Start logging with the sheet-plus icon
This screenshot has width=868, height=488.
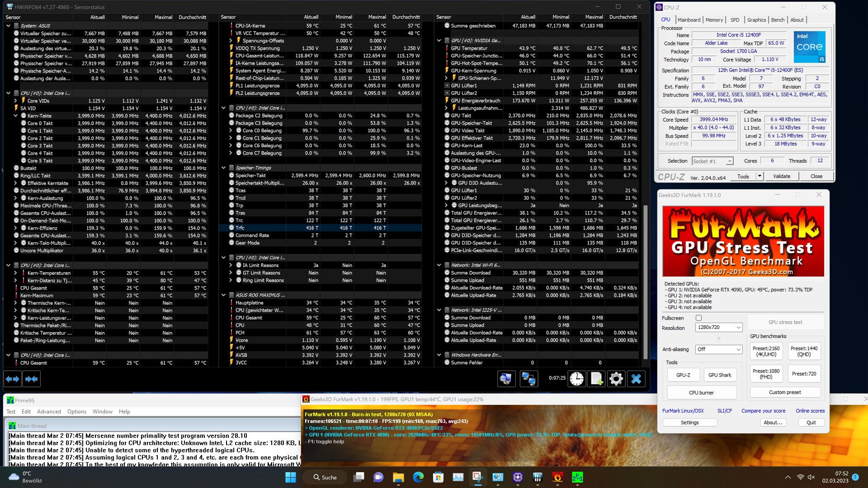pyautogui.click(x=596, y=379)
